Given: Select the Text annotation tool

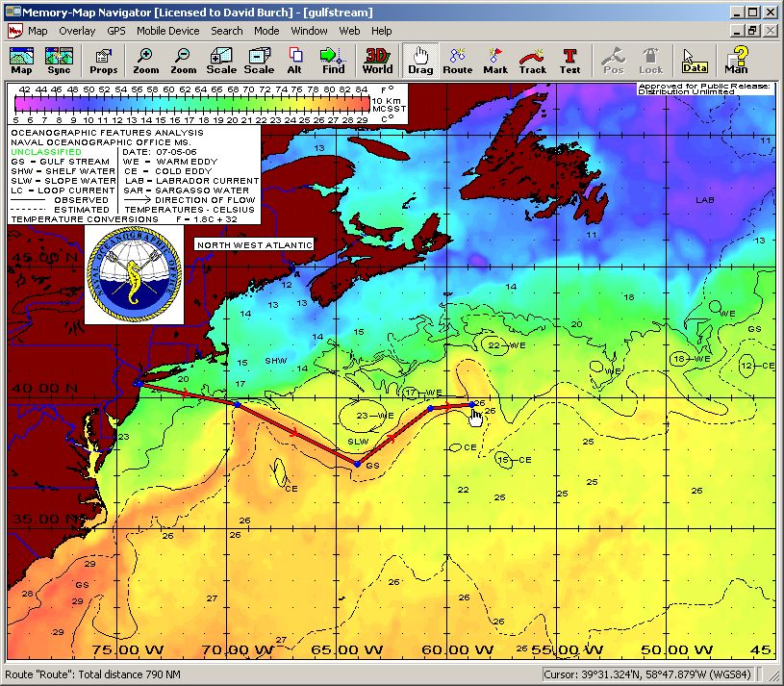Looking at the screenshot, I should coord(569,61).
